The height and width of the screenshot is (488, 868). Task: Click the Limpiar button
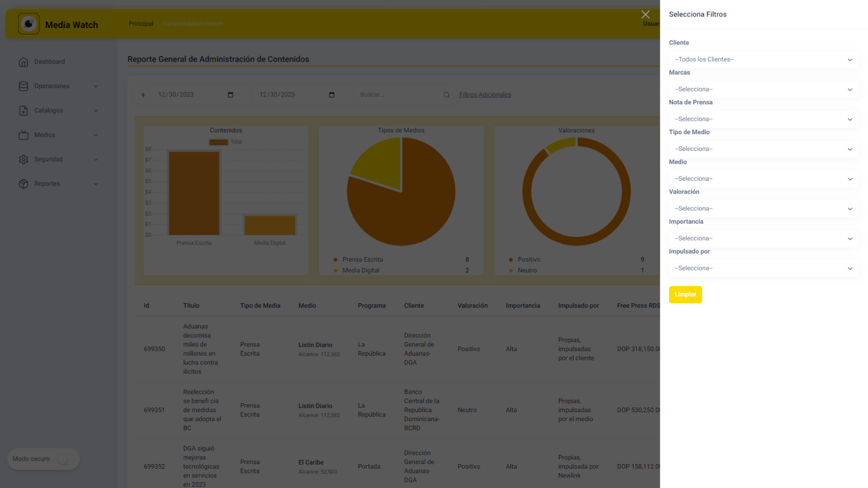coord(685,294)
